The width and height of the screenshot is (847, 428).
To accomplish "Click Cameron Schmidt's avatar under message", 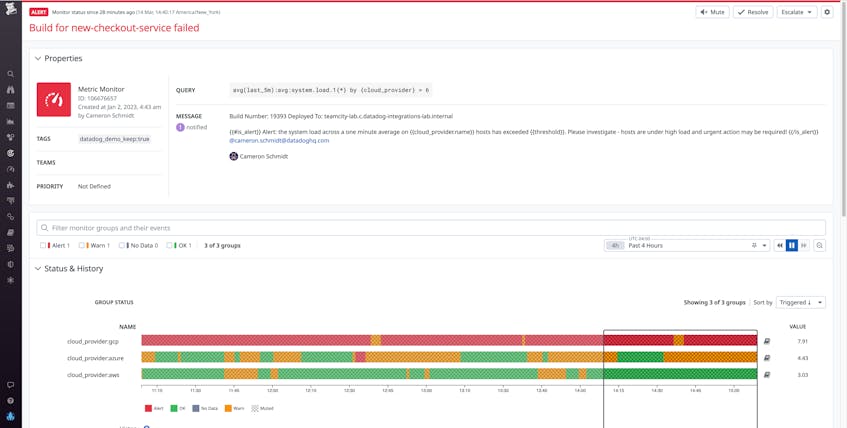I will click(233, 156).
